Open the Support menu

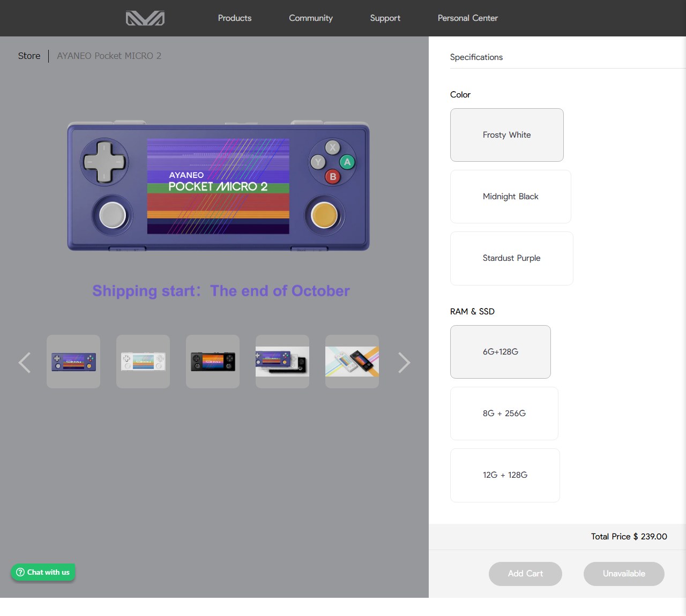(x=385, y=18)
